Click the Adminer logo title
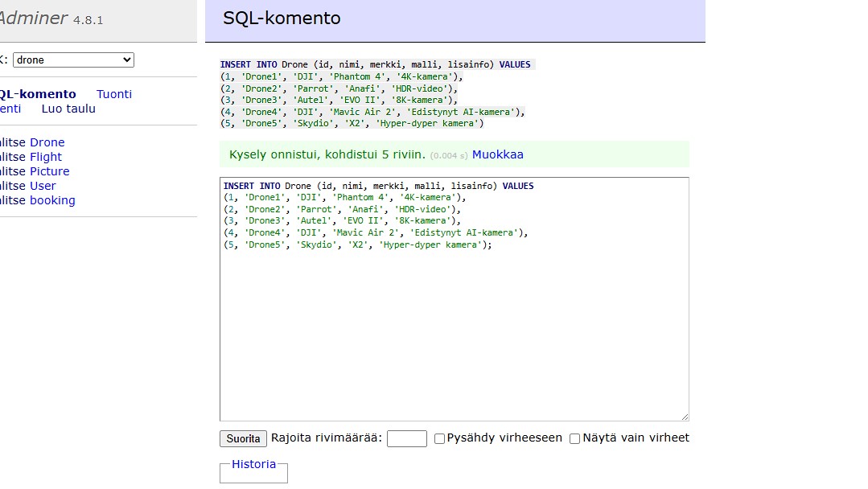 click(32, 18)
